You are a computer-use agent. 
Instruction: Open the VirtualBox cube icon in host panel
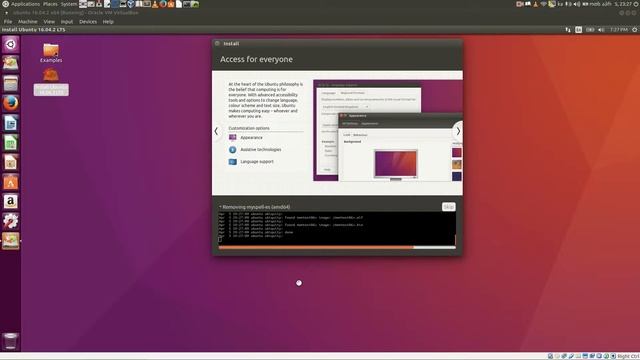pos(131,4)
